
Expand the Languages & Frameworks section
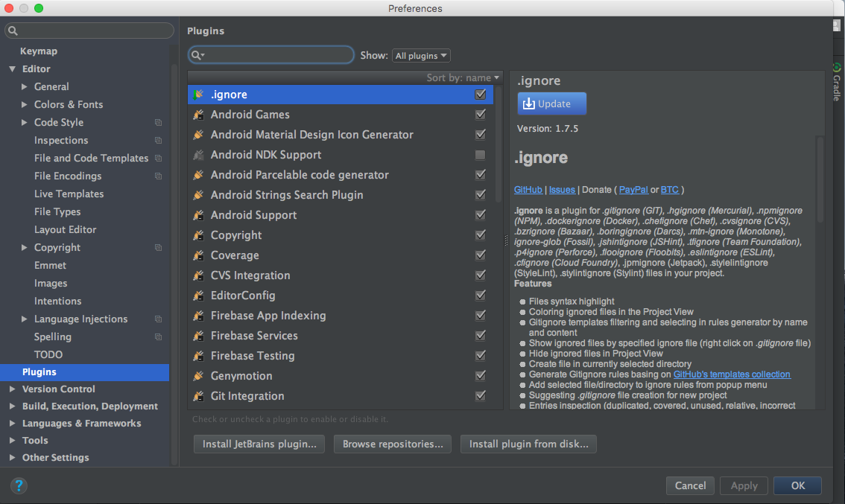tap(13, 424)
